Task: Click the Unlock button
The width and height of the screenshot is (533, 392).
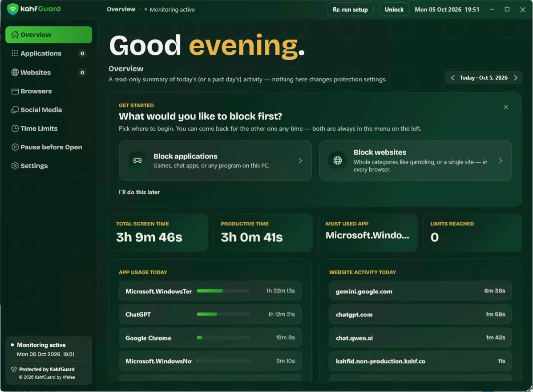Action: coord(394,9)
